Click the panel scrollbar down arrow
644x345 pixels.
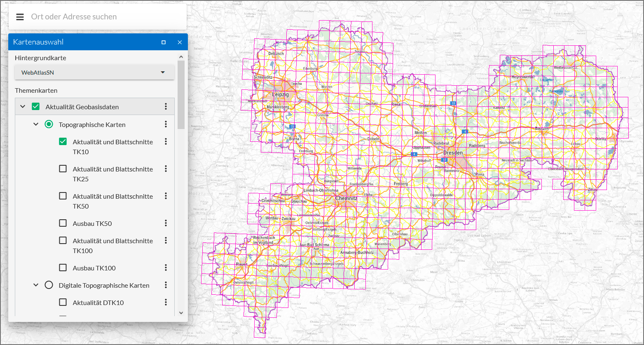(x=181, y=313)
